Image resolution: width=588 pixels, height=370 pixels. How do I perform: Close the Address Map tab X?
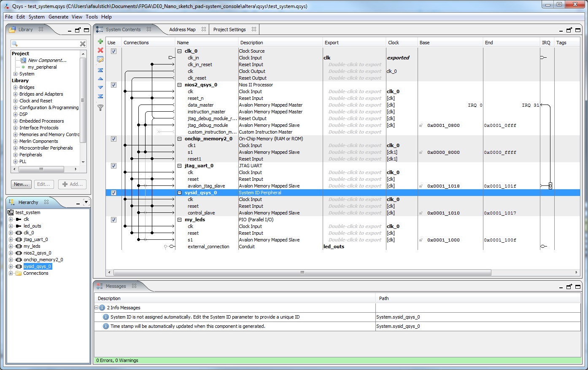(204, 29)
